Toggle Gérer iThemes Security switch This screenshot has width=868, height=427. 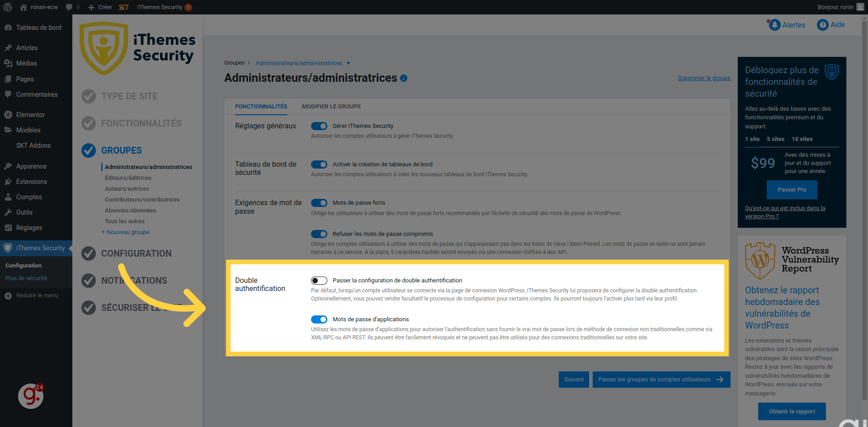(319, 126)
